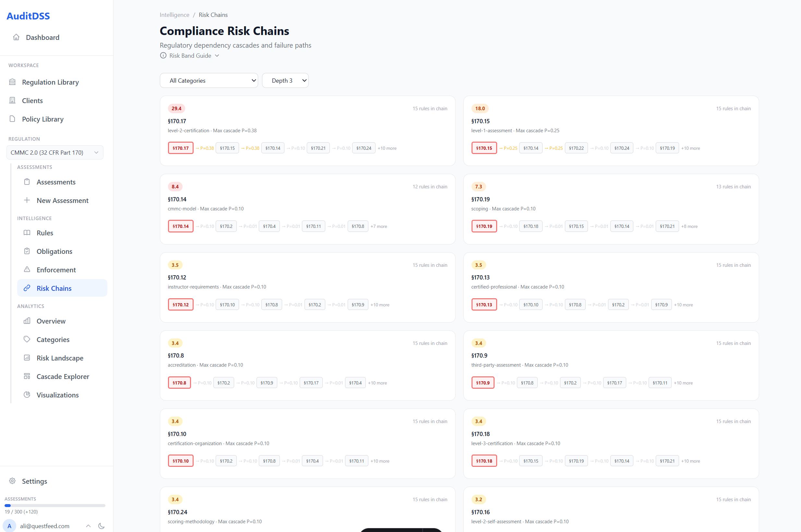Click the assessments usage progress bar
801x532 pixels.
(55, 505)
